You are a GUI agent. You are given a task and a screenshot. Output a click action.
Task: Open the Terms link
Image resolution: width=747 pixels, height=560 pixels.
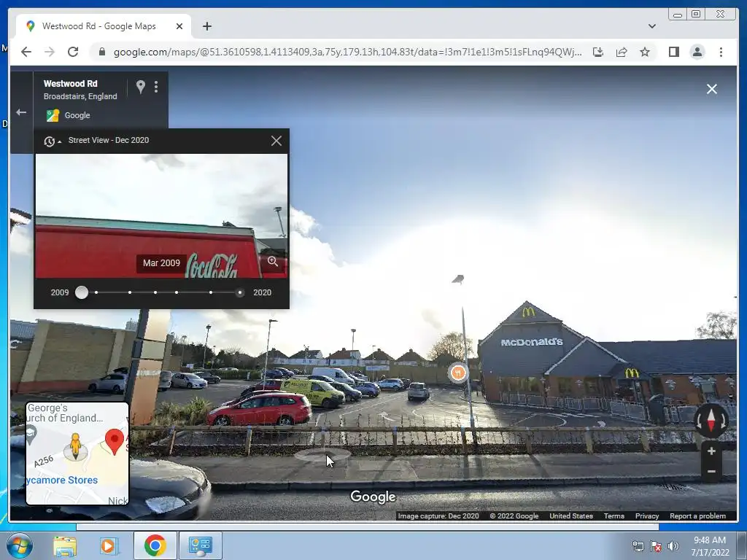614,516
